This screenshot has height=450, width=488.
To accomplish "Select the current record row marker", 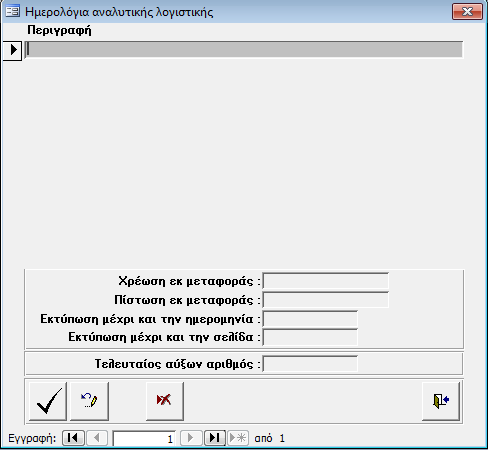I will pos(12,50).
